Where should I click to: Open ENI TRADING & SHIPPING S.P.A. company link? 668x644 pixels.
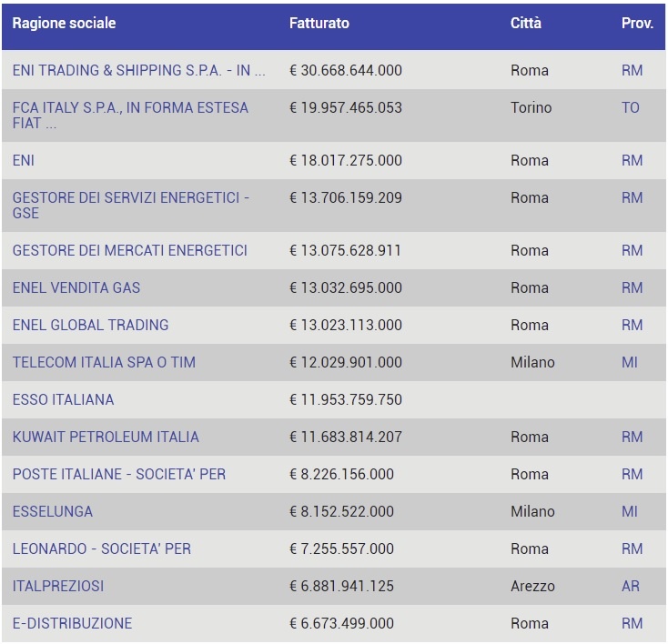click(139, 70)
